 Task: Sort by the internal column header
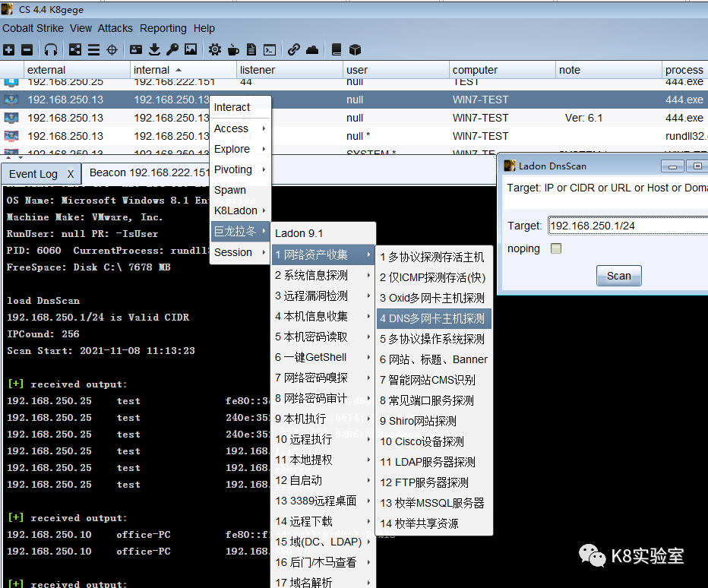click(x=183, y=70)
